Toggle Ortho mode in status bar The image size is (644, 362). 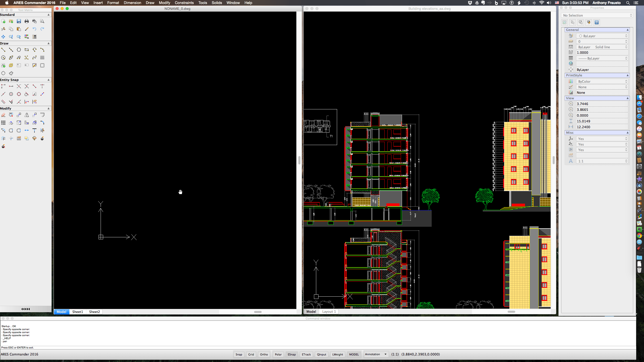point(264,354)
